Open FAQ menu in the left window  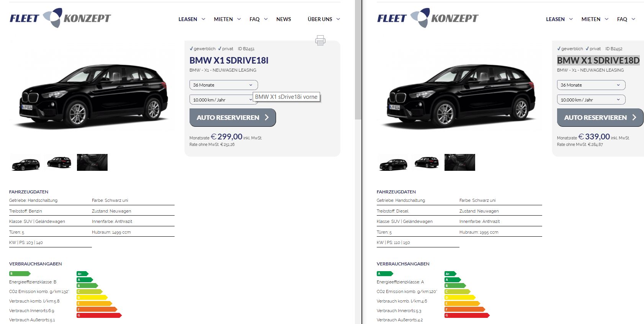pos(255,19)
